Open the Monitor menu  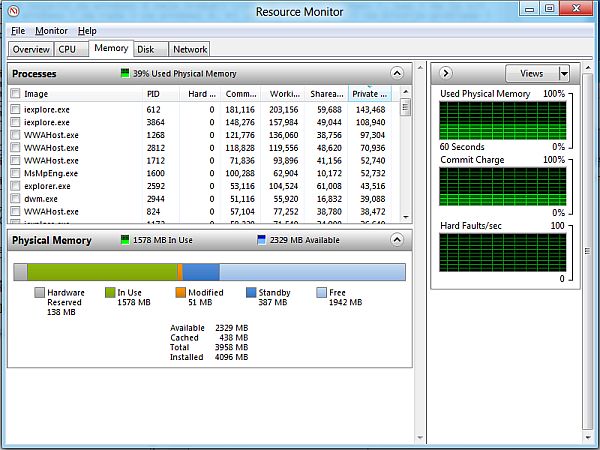tap(52, 31)
